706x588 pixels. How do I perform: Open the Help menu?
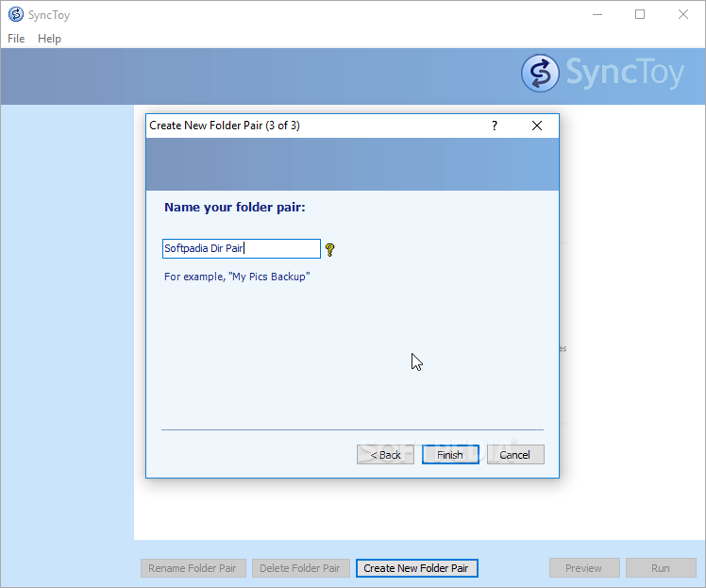click(x=49, y=39)
